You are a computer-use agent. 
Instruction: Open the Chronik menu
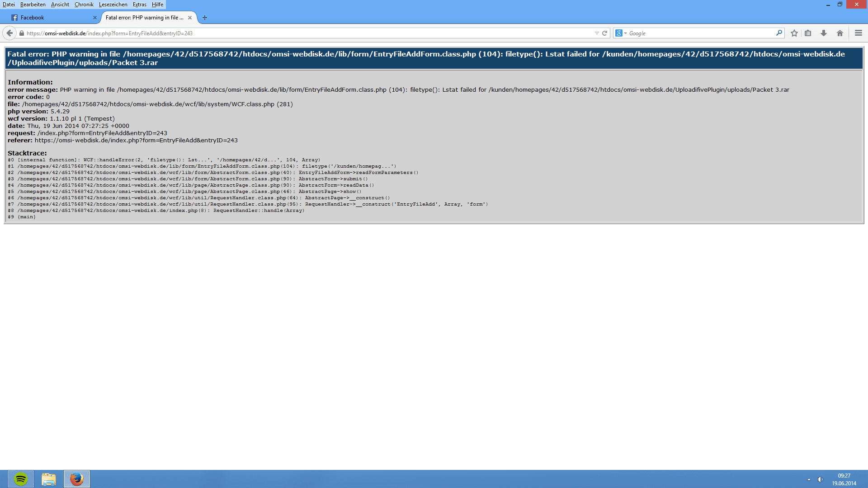pos(84,5)
